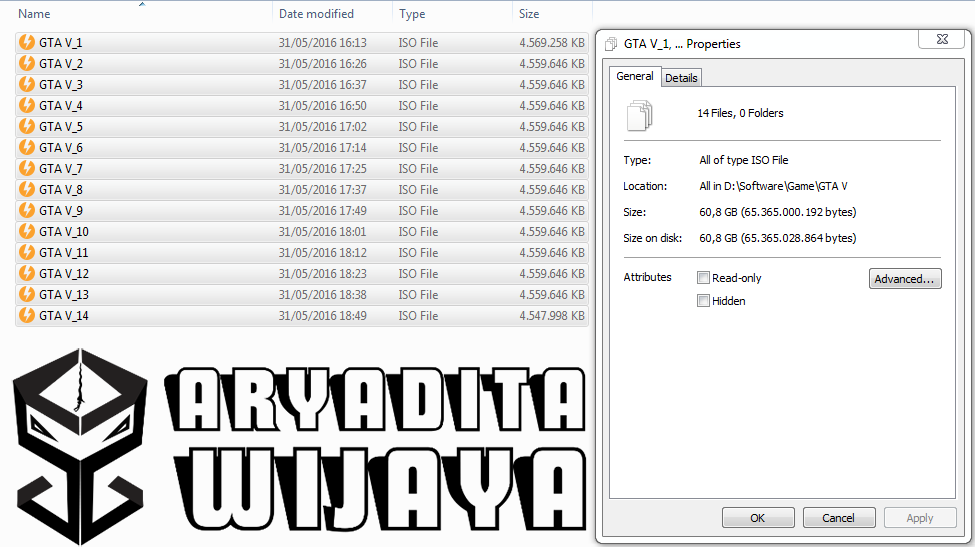Click the multiple-files icon in Properties dialog

point(639,115)
